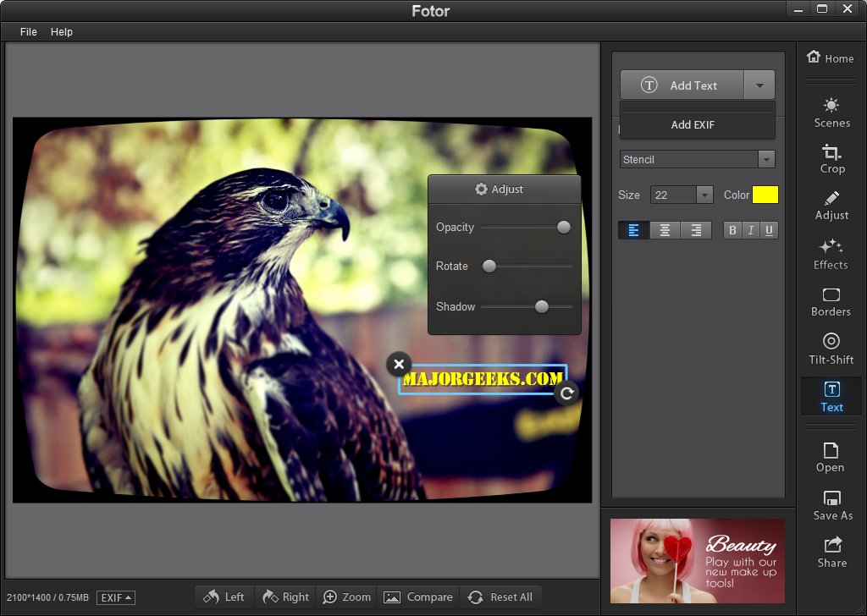Click the Share icon

pos(831,552)
